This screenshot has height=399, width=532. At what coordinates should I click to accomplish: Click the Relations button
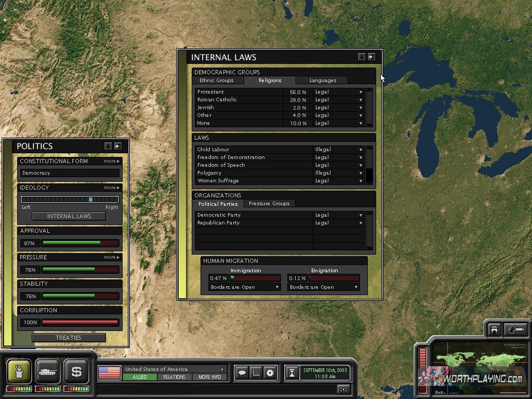coord(174,377)
